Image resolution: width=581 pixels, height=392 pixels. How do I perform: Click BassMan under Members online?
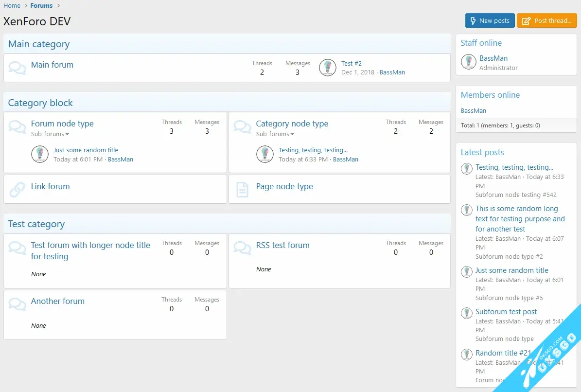473,111
